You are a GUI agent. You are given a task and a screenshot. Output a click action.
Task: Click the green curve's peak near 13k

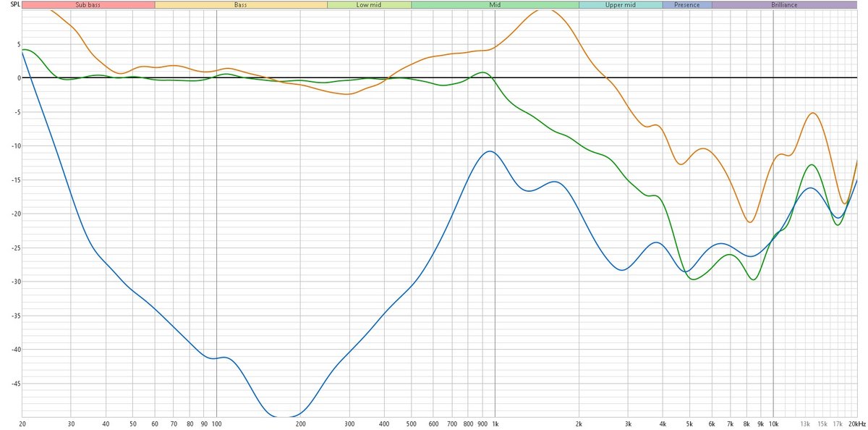(x=812, y=165)
